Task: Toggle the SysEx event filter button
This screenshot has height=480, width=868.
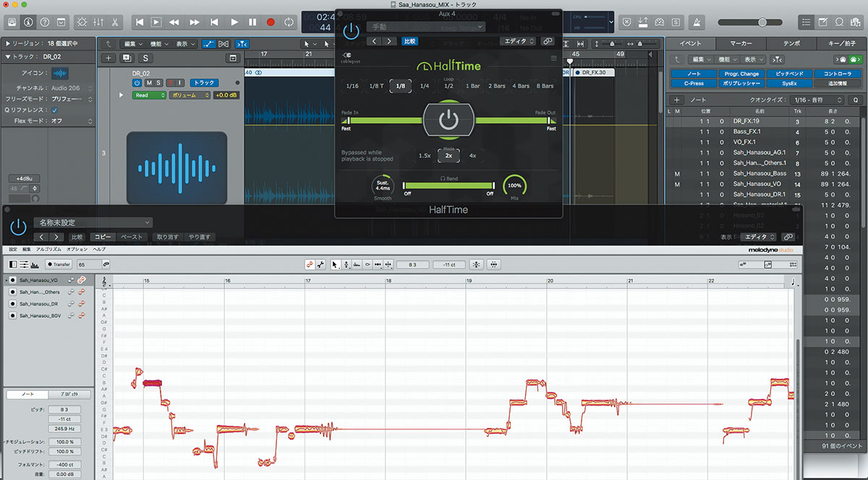Action: (789, 83)
